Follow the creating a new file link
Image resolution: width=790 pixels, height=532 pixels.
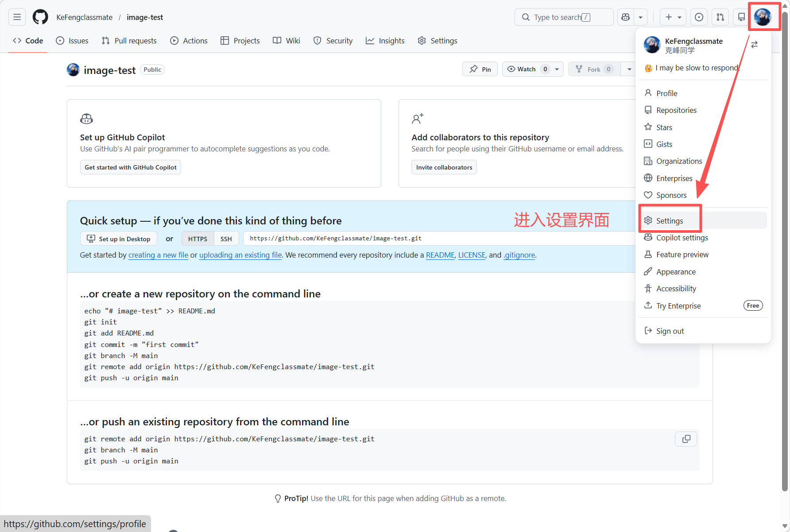pos(158,255)
